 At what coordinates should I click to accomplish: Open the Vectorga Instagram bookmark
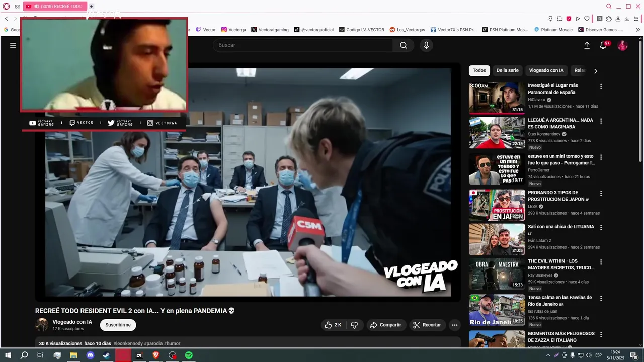coord(233,30)
